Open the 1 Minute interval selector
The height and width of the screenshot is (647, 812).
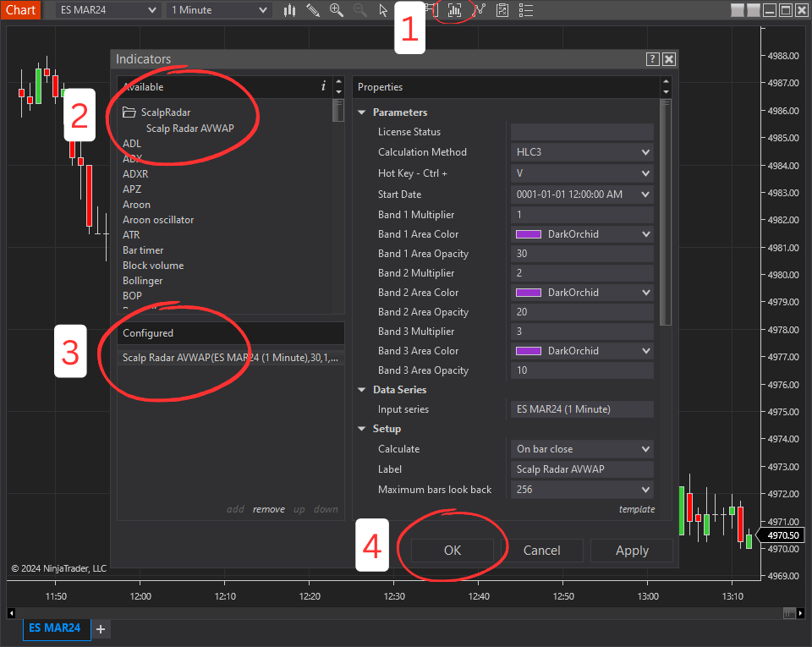(x=218, y=10)
